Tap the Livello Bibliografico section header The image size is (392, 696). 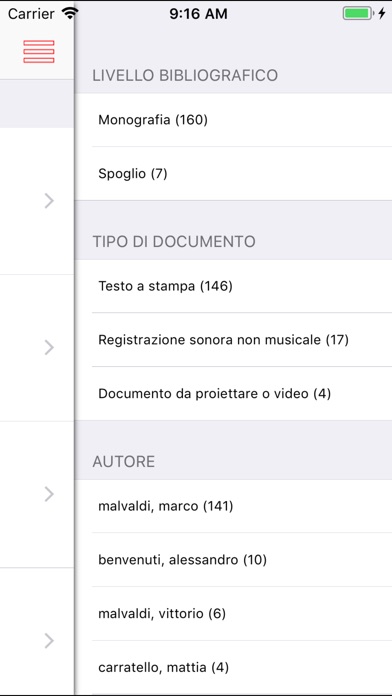(x=185, y=75)
